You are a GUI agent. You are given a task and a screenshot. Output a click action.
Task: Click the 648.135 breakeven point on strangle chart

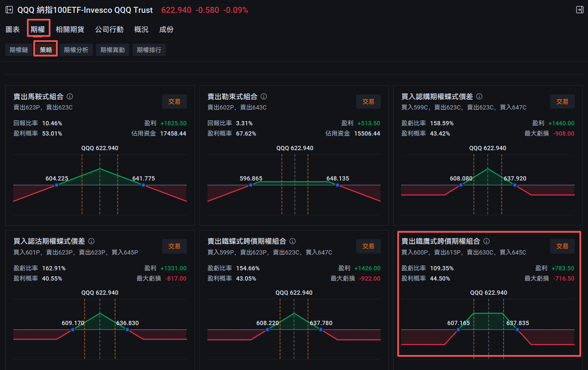(337, 185)
